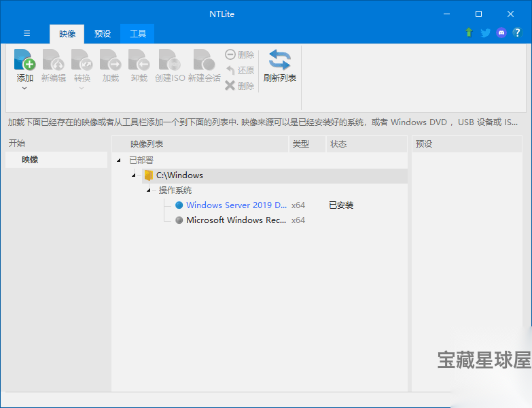Click the 删除 button with X icon

tap(240, 86)
